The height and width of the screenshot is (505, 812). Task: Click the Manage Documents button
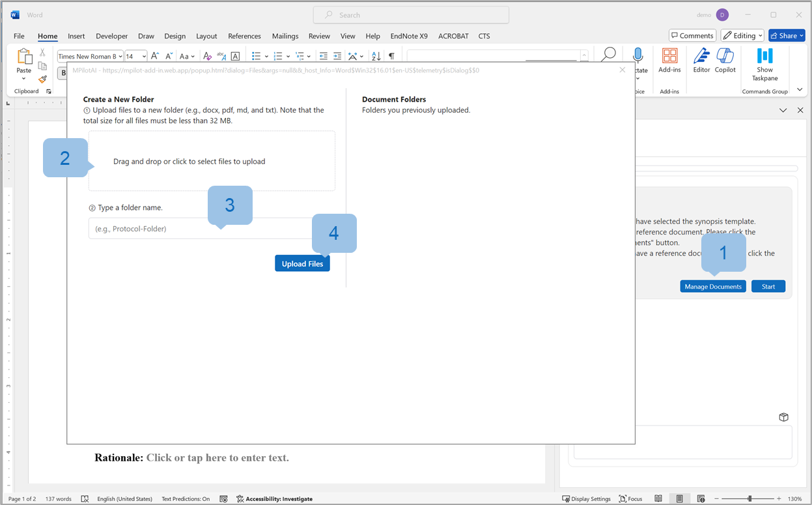click(x=713, y=286)
